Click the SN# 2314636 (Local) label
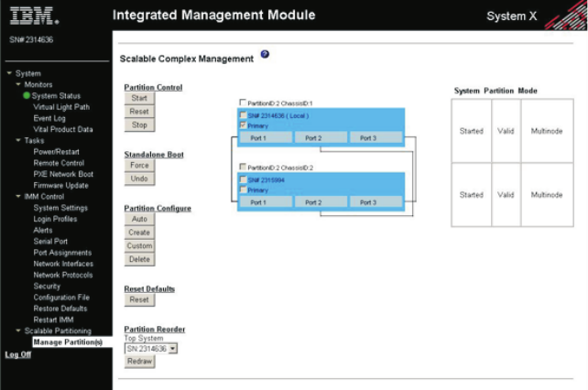This screenshot has height=390, width=588. [278, 116]
